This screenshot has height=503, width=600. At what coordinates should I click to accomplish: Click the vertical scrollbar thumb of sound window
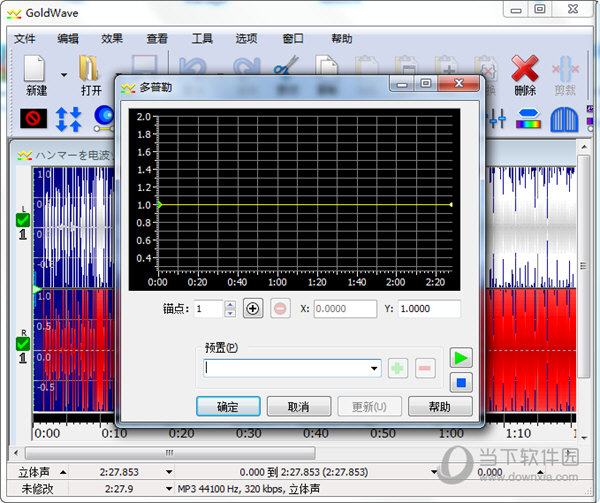[583, 266]
